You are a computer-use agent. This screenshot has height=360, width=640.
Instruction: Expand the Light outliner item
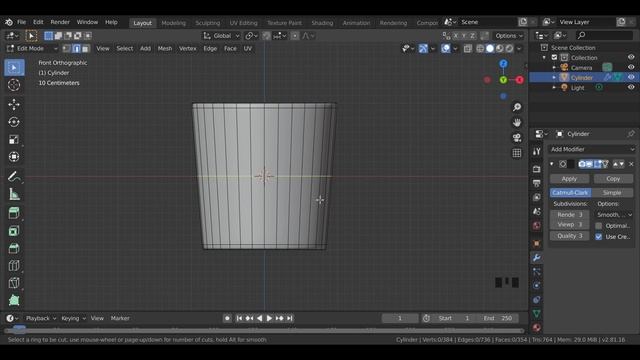[554, 87]
